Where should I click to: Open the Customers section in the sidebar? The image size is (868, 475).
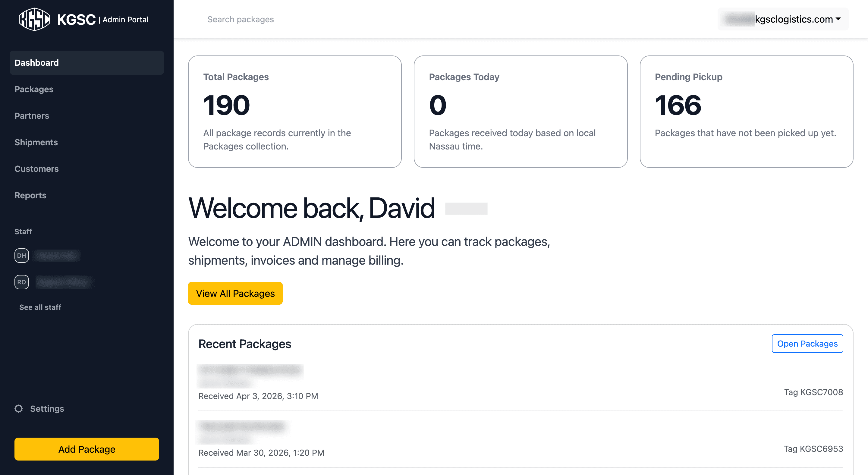tap(37, 169)
